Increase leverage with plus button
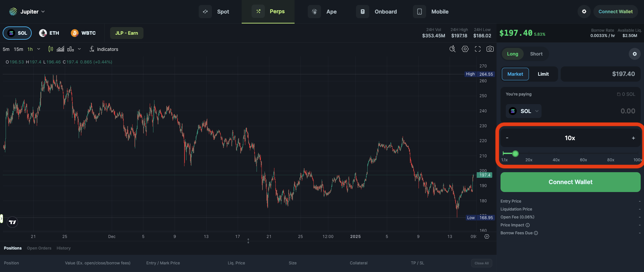This screenshot has width=644, height=272. point(633,138)
